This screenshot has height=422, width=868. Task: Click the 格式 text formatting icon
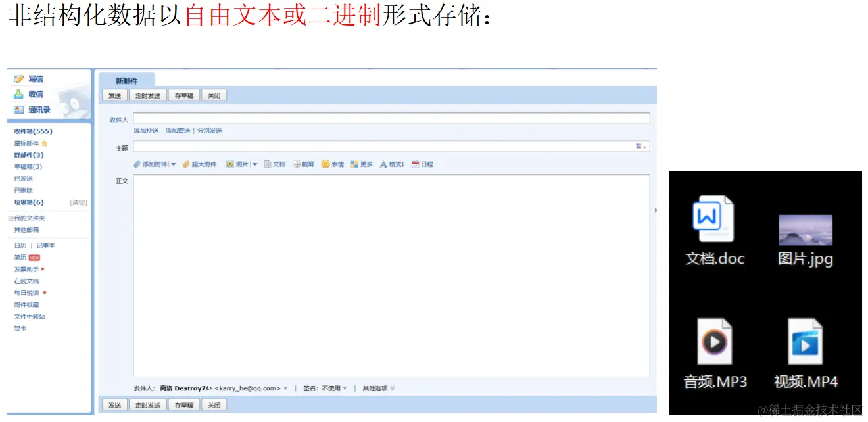click(x=384, y=164)
